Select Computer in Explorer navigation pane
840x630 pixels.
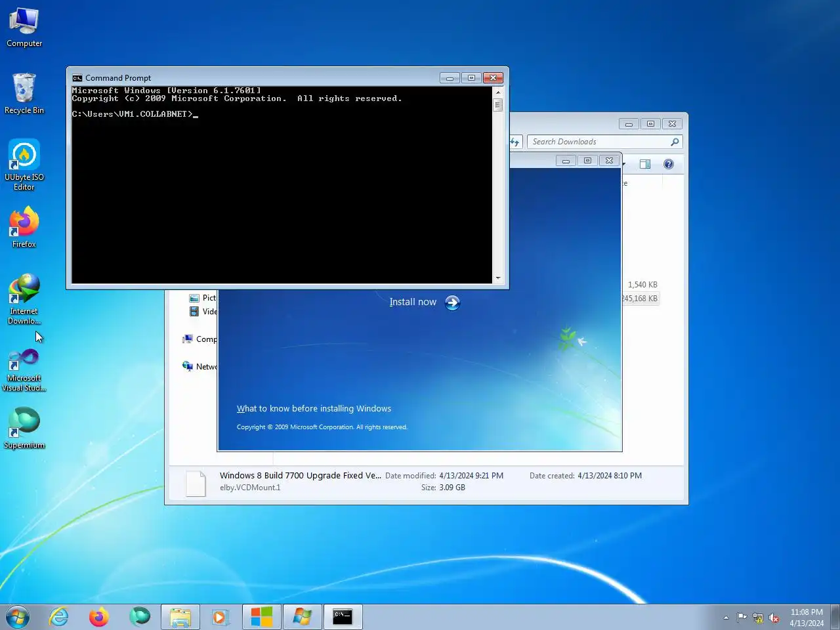coord(199,339)
